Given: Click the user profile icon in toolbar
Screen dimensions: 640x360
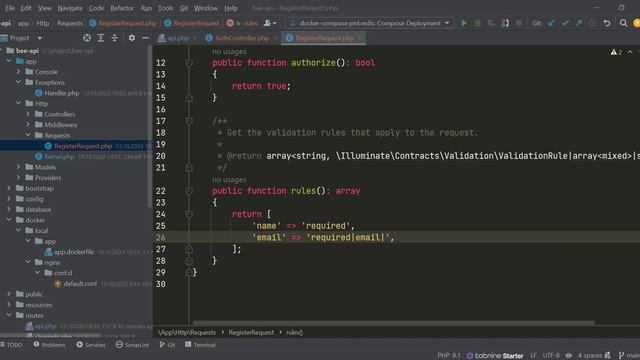Looking at the screenshot, I should pyautogui.click(x=270, y=23).
